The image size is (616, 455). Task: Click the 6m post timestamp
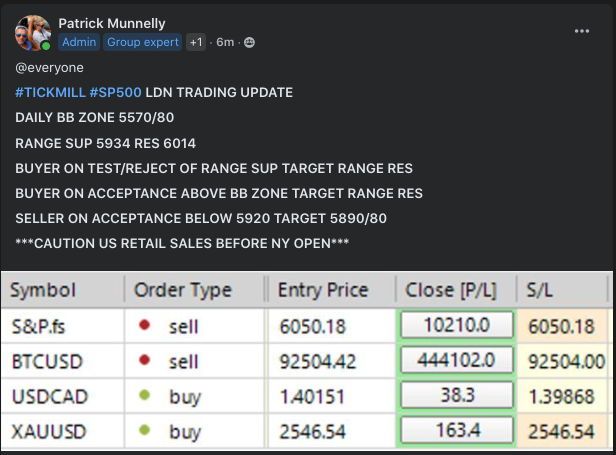tap(225, 42)
